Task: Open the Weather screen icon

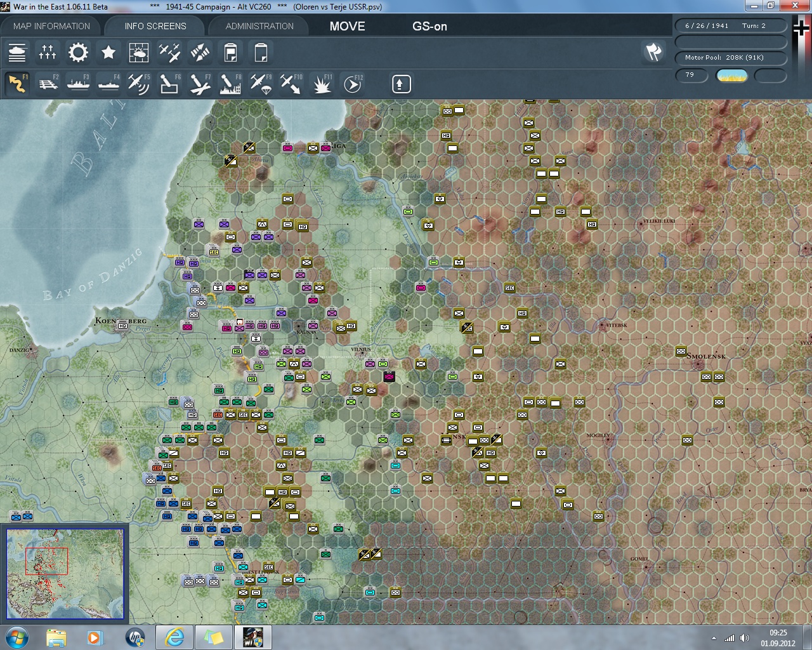Action: pos(139,52)
